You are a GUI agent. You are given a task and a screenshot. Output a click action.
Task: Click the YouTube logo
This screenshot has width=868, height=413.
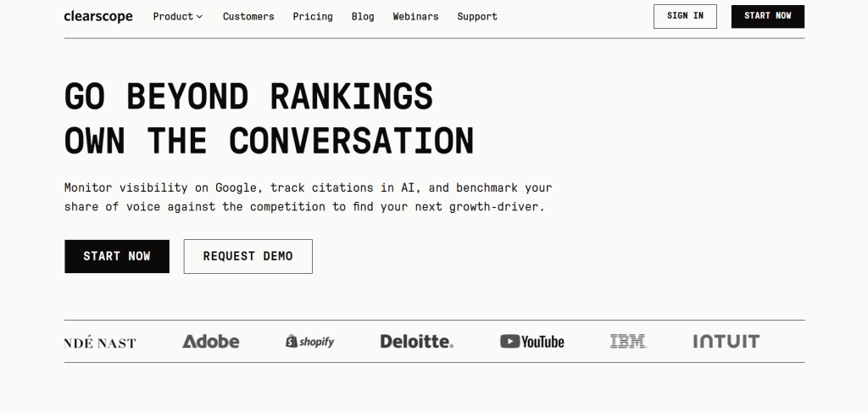point(531,342)
